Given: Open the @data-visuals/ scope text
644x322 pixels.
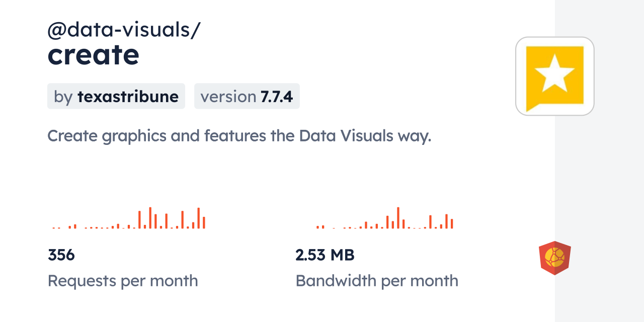Looking at the screenshot, I should (x=124, y=30).
